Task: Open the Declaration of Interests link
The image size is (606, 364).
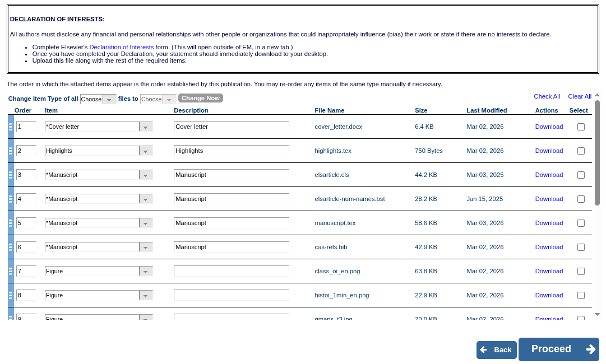Action: tap(121, 47)
